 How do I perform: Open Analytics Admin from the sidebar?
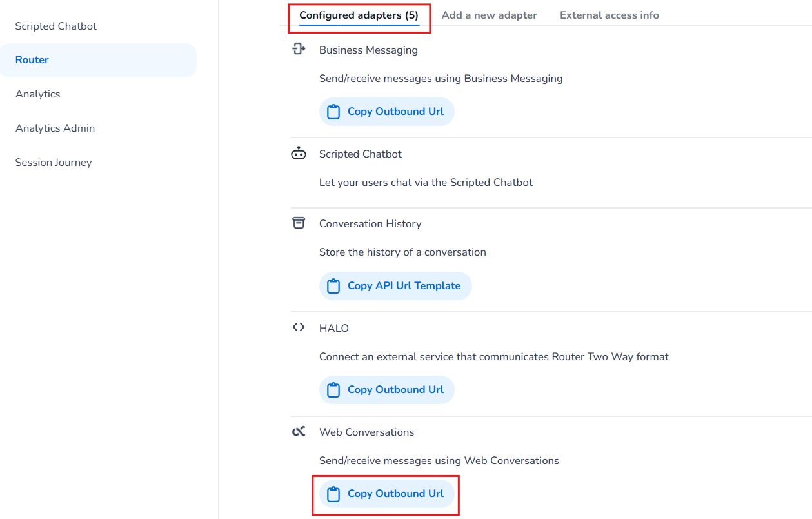tap(55, 128)
